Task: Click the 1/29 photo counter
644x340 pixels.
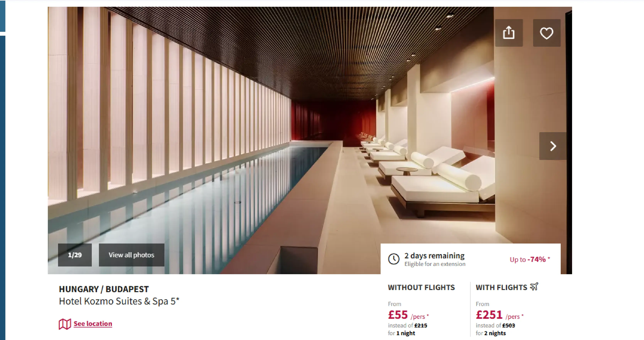Action: 75,255
